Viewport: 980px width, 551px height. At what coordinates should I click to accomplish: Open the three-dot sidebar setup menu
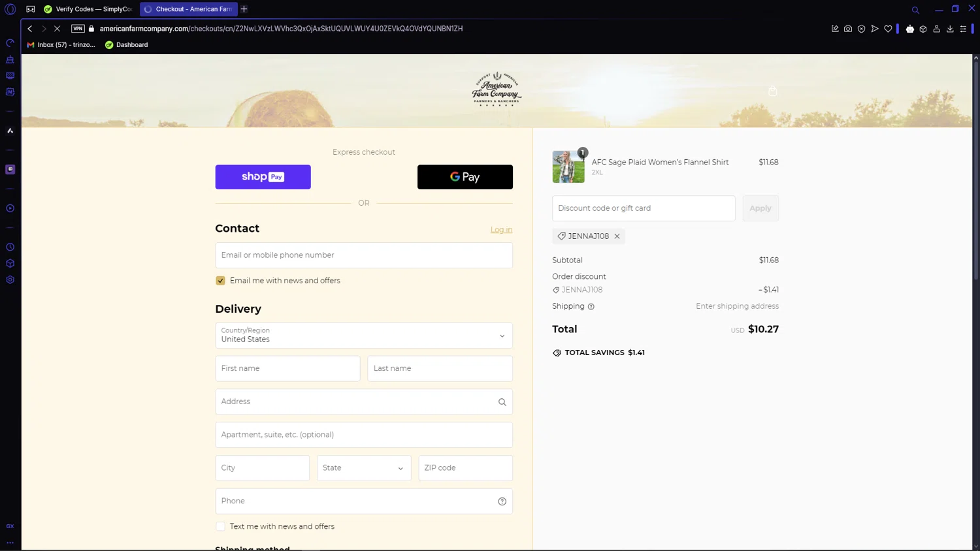tap(10, 543)
